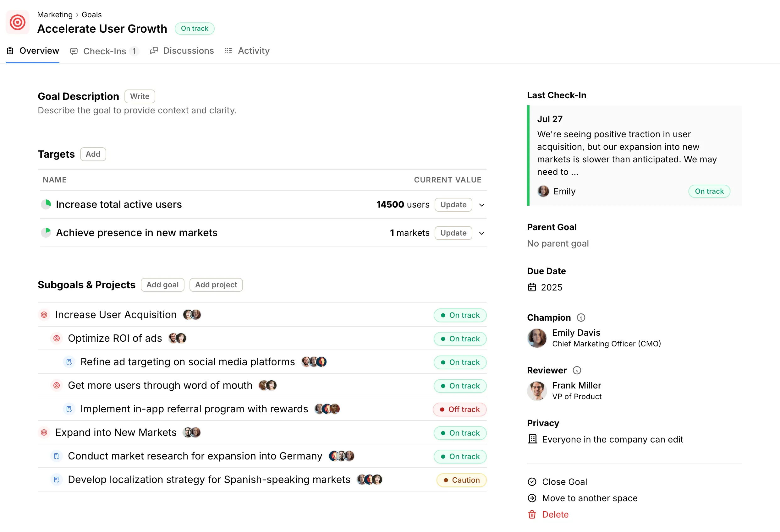The width and height of the screenshot is (780, 532).
Task: Open the info tooltip next to Champion
Action: (581, 317)
